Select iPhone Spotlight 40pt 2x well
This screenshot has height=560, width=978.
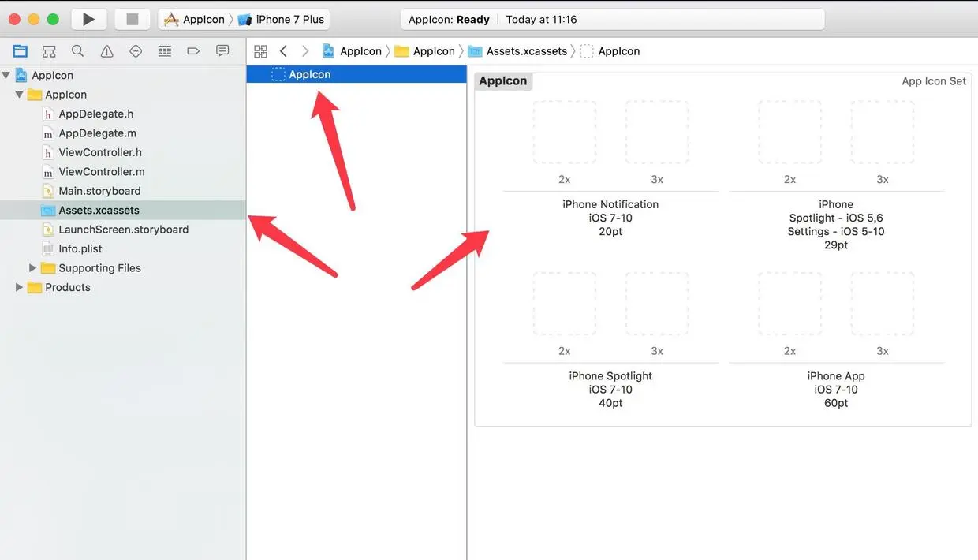tap(565, 304)
